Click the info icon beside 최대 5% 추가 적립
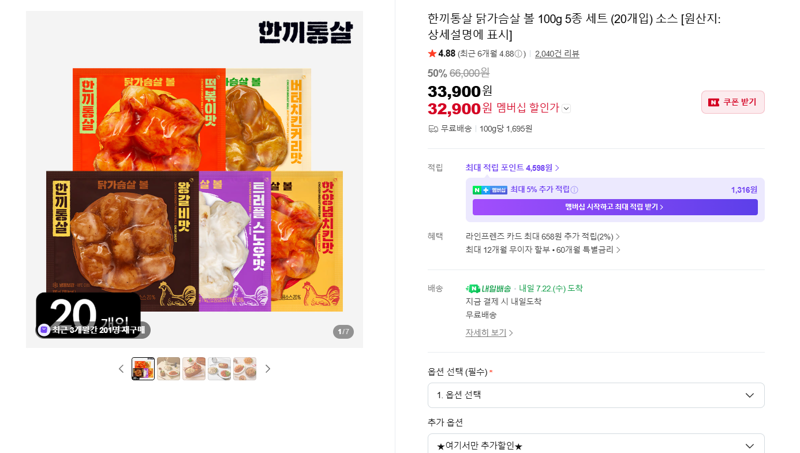 (x=574, y=190)
